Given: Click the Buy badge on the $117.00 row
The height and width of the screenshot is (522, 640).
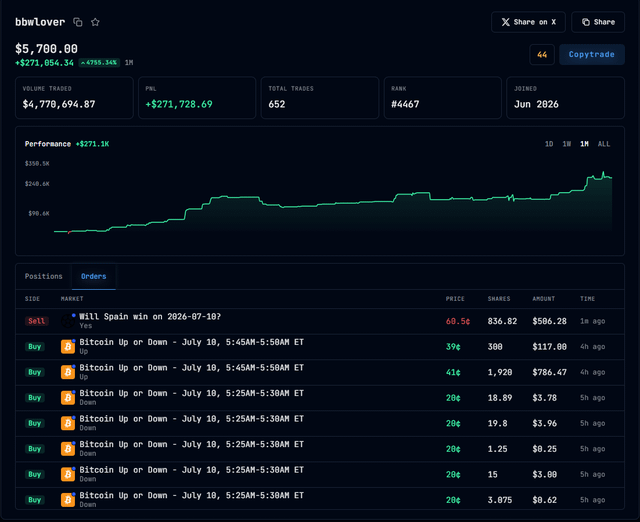Looking at the screenshot, I should coord(35,347).
